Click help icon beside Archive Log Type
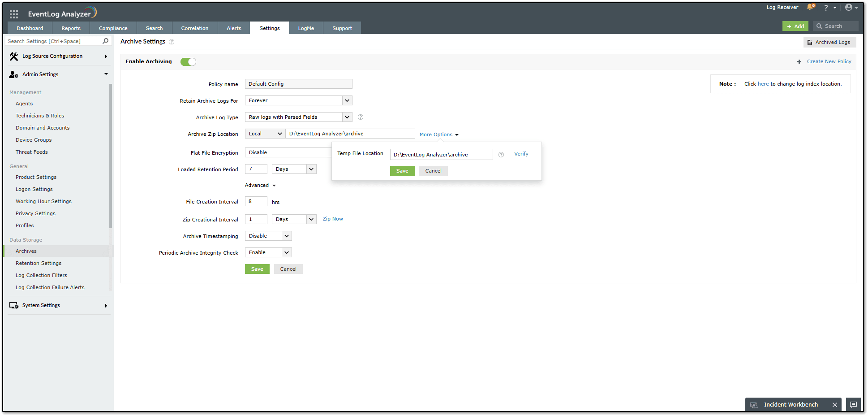 click(x=361, y=117)
